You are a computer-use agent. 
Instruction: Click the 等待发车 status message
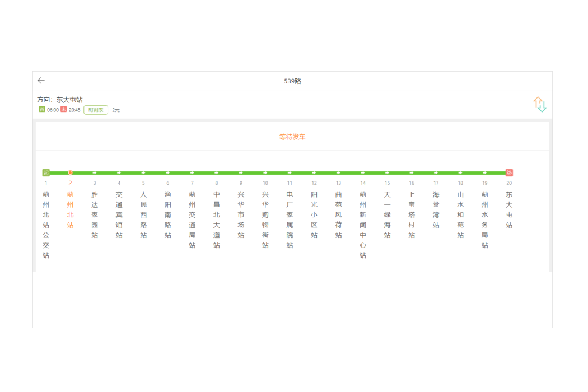292,137
